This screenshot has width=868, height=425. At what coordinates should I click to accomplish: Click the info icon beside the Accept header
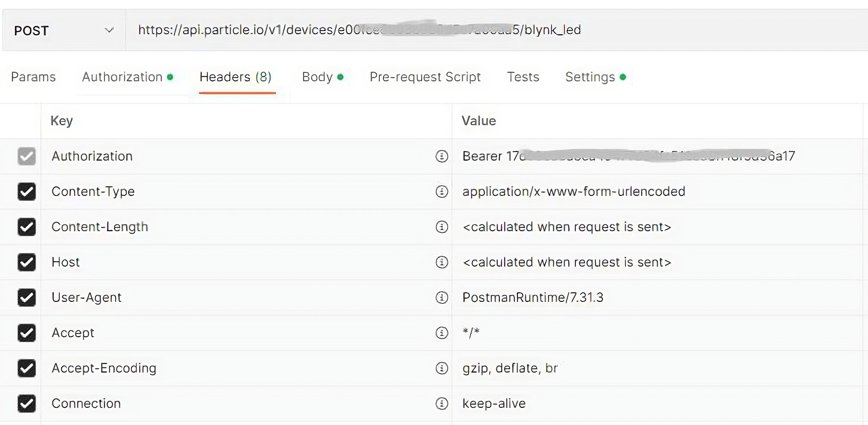tap(442, 333)
